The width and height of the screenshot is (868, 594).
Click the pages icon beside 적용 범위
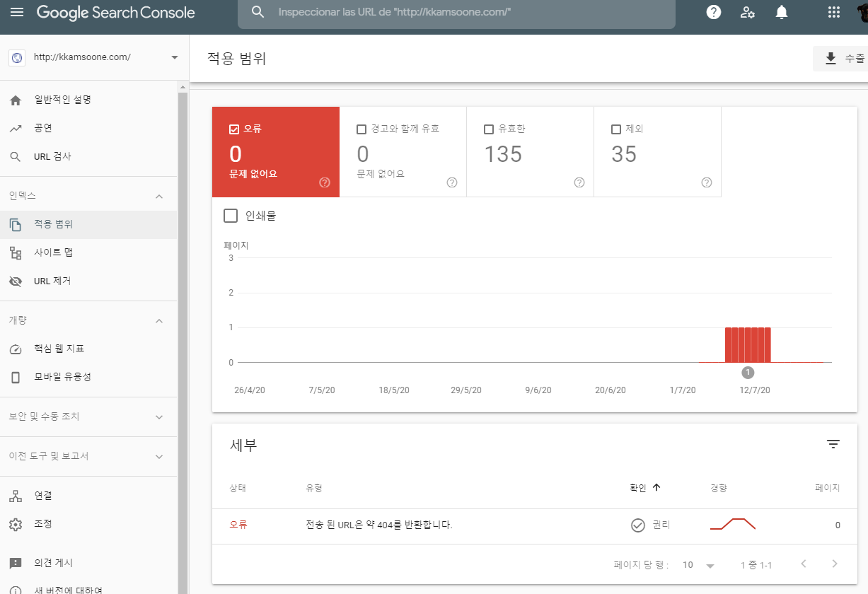click(16, 225)
